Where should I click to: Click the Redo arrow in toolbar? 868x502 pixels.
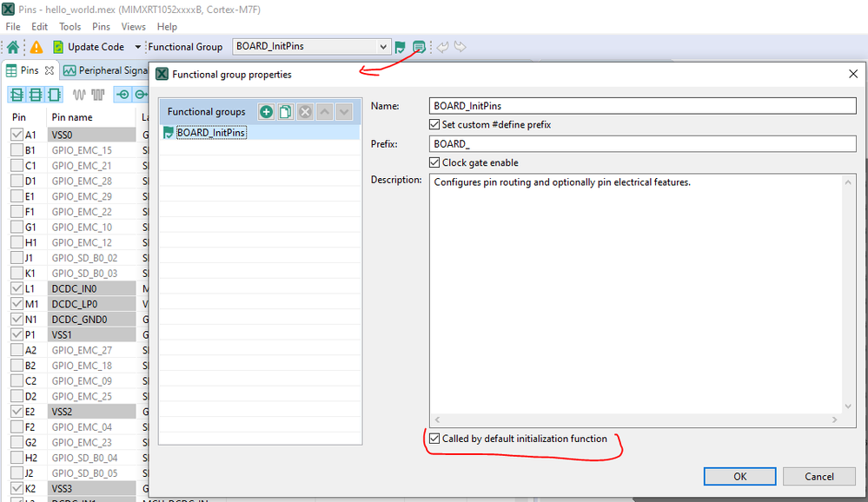point(460,47)
